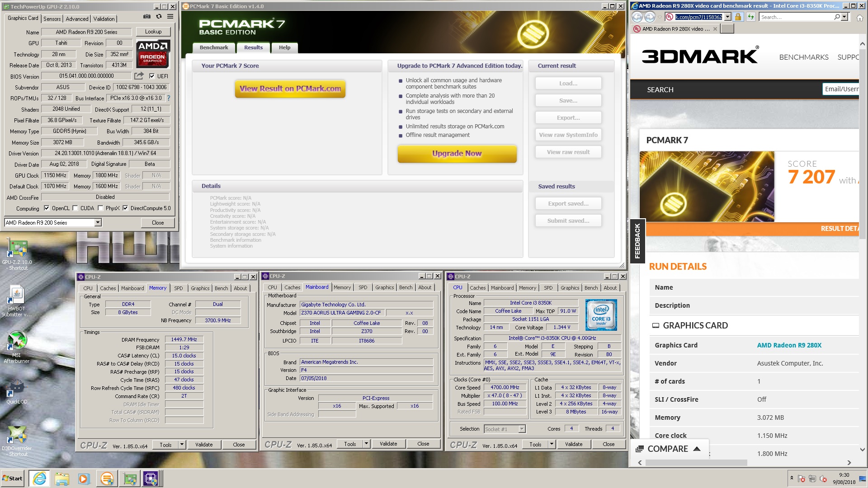This screenshot has height=488, width=868.
Task: Switch to the Validation tab in GPU-Z
Action: pyautogui.click(x=104, y=19)
